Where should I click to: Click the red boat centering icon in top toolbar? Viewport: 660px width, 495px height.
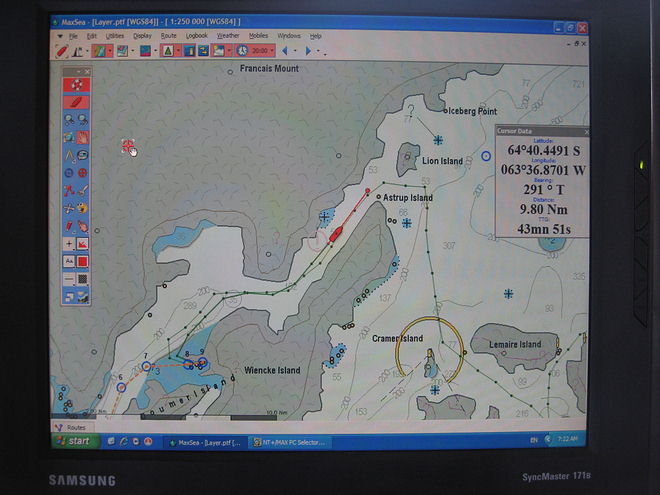[62, 51]
